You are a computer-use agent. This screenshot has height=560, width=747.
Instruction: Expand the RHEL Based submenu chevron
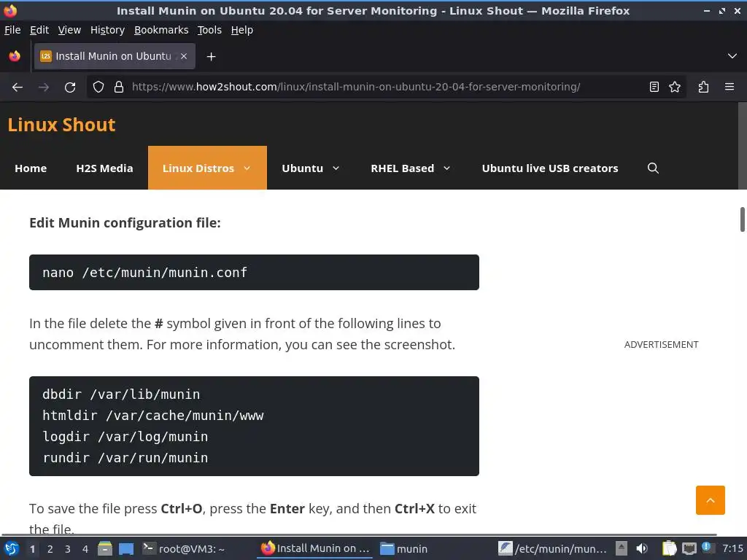coord(447,168)
